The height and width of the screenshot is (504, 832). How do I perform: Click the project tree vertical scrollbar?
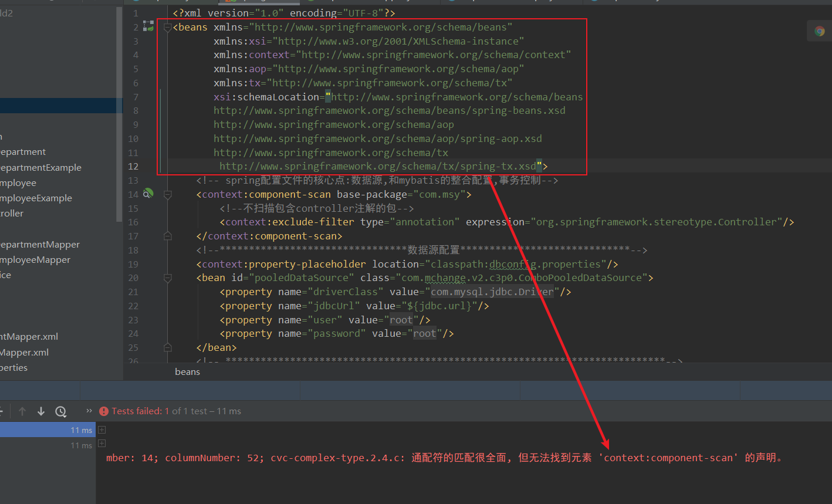pos(120,114)
